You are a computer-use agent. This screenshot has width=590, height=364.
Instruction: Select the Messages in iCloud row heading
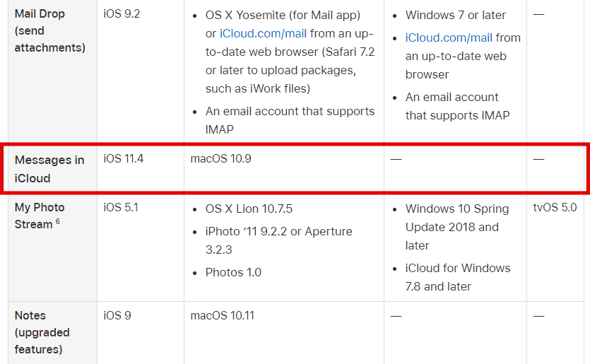point(49,169)
